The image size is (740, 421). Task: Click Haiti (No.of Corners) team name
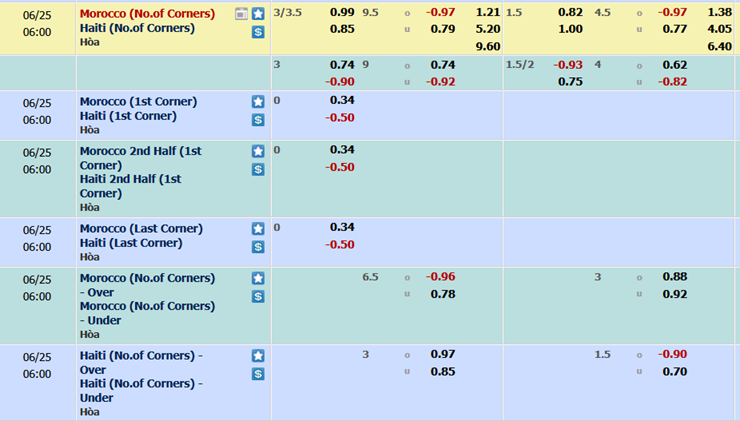[137, 28]
